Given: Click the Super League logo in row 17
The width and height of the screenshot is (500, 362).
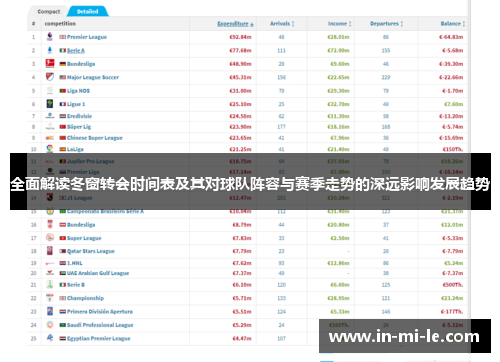Looking at the screenshot, I should (x=50, y=237).
